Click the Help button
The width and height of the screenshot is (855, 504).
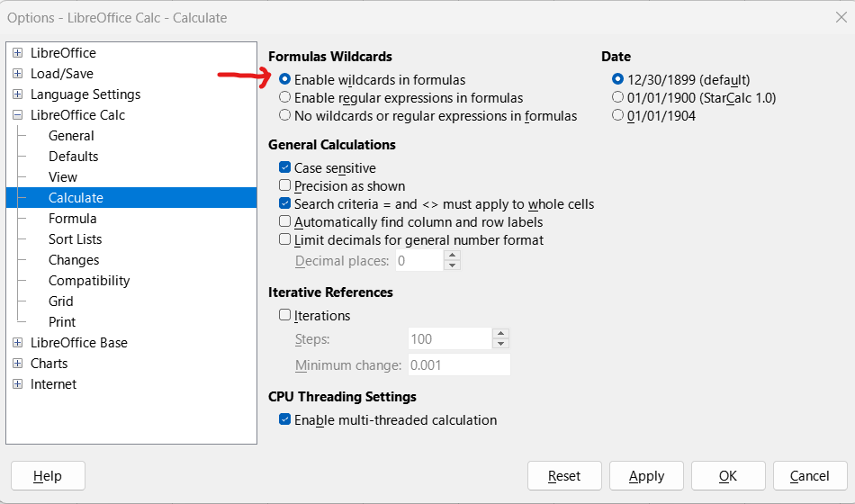[x=48, y=476]
